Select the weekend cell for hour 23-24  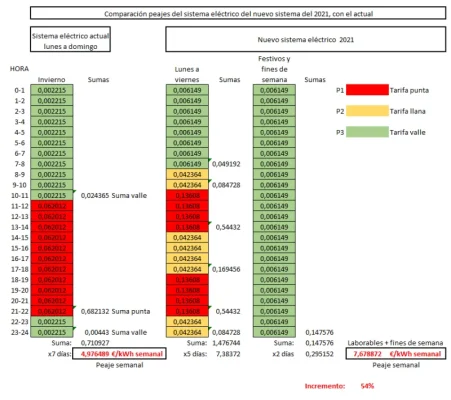(x=274, y=332)
